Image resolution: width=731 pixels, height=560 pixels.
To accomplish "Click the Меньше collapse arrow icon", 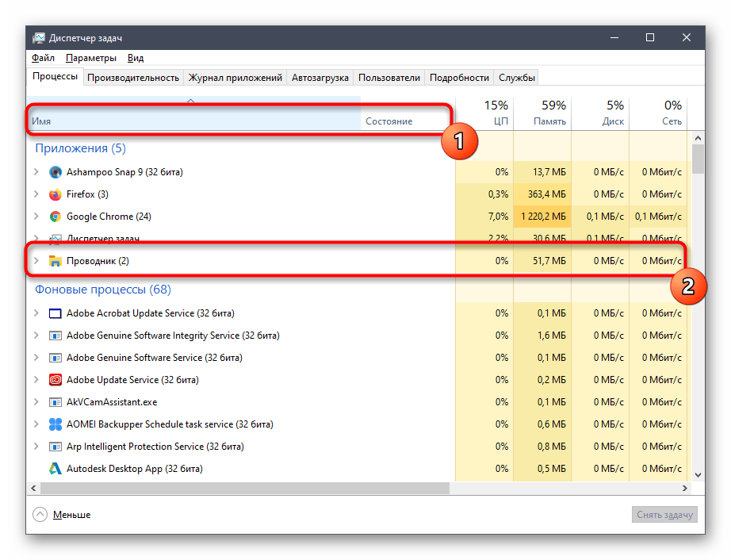I will [40, 515].
